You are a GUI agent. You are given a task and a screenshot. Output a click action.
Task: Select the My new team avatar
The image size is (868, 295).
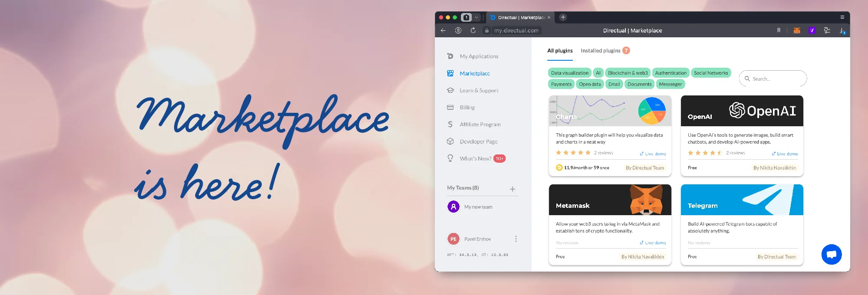pyautogui.click(x=454, y=206)
